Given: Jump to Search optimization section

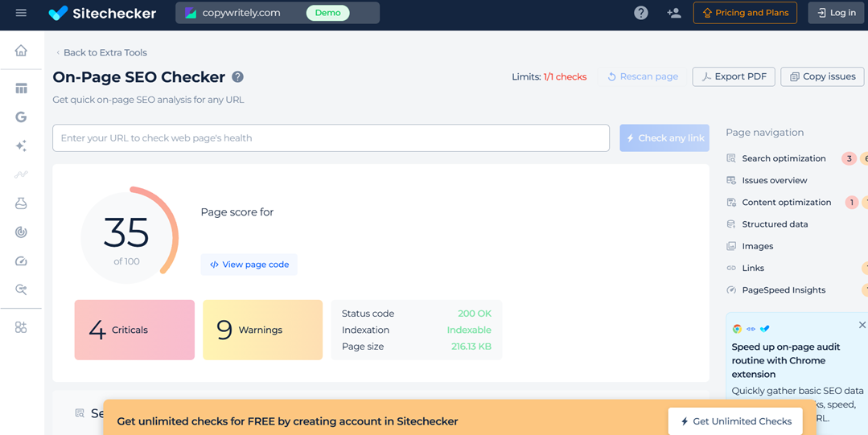Looking at the screenshot, I should click(x=784, y=158).
